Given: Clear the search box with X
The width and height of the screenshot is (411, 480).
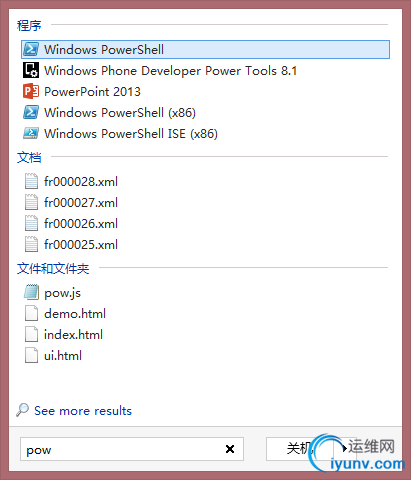Looking at the screenshot, I should tap(230, 449).
